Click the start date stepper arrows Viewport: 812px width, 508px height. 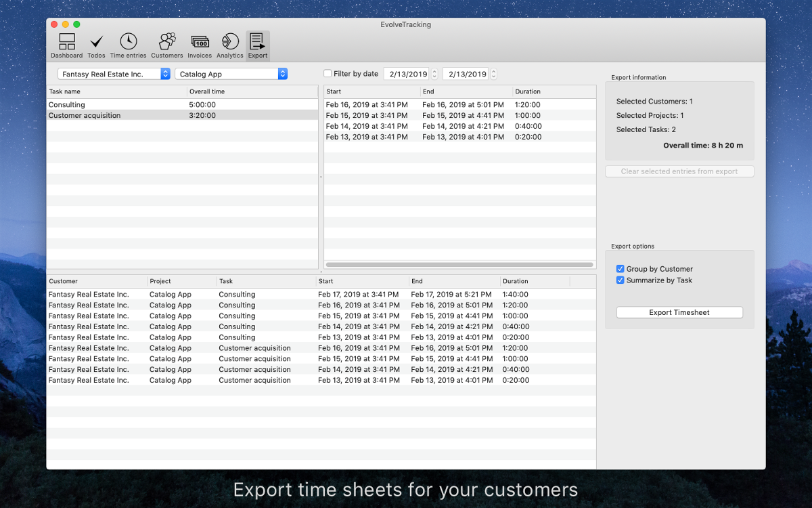(x=434, y=74)
